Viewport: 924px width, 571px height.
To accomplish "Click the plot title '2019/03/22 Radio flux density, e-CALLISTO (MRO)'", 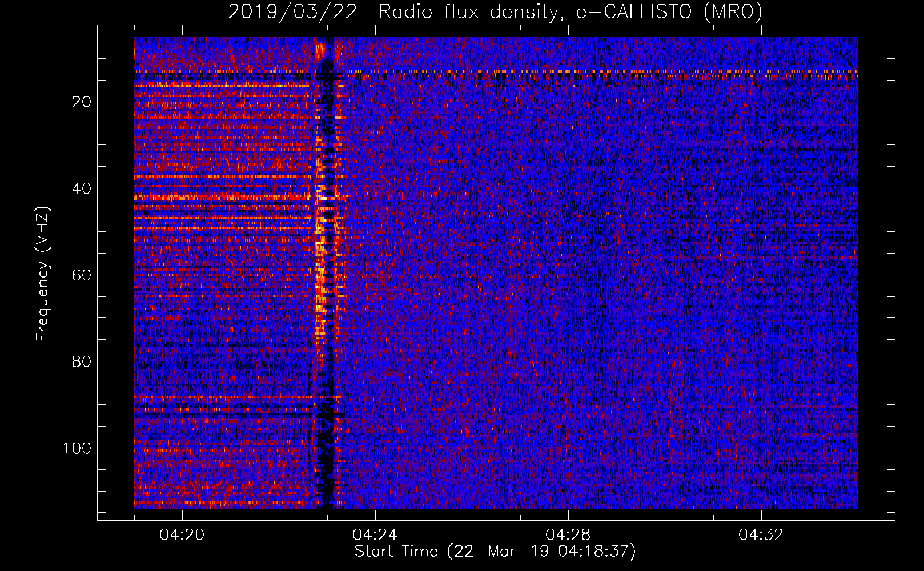I will click(x=495, y=11).
